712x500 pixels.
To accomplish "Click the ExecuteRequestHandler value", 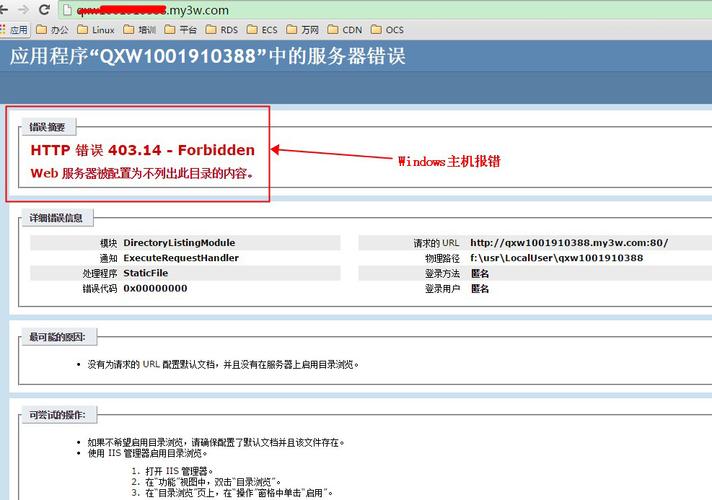I will point(181,258).
